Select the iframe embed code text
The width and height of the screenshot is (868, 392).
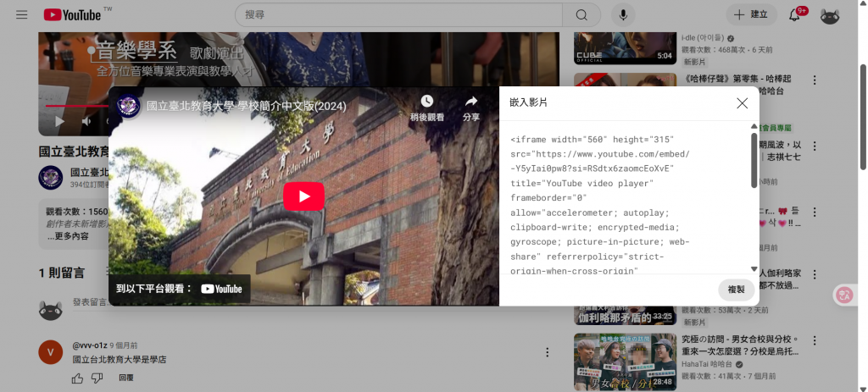600,205
